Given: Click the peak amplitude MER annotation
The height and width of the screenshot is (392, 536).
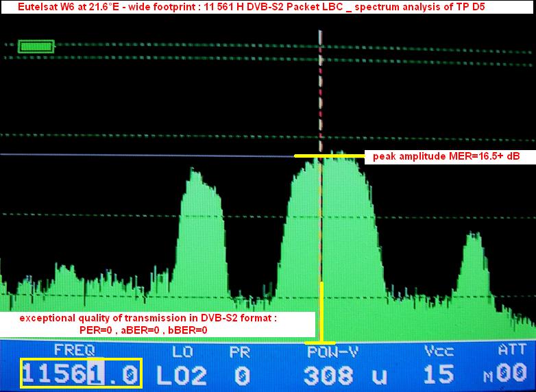Looking at the screenshot, I should (x=446, y=157).
